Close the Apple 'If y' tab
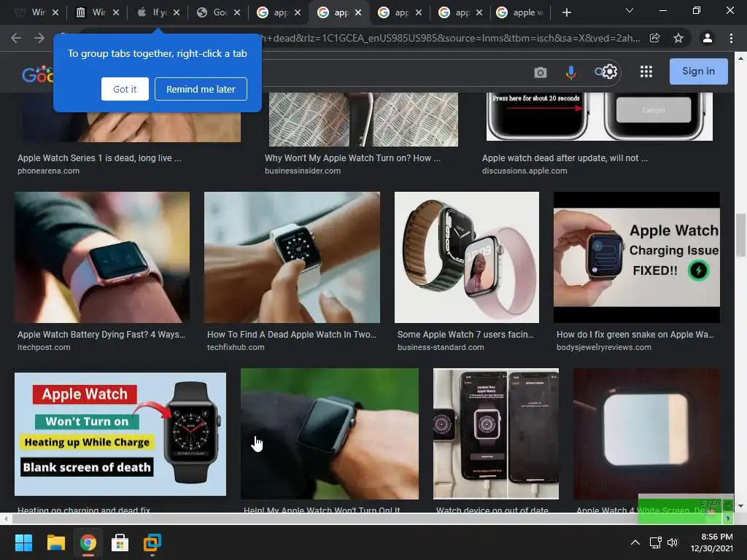Viewport: 747px width, 560px height. tap(177, 12)
